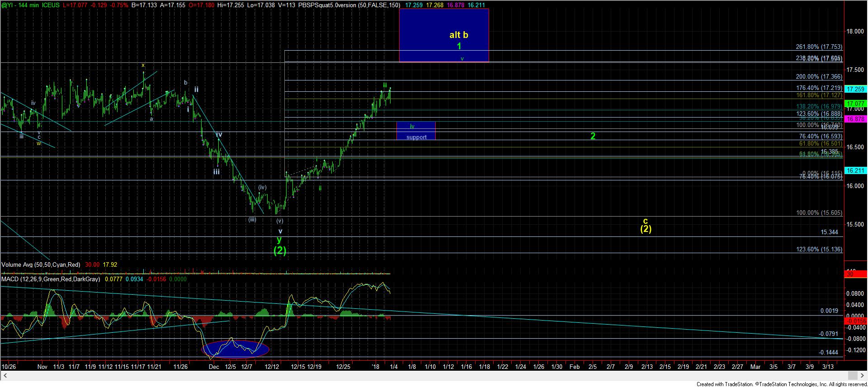Click the '176.40% (17.219)' Fibonacci label

(819, 88)
